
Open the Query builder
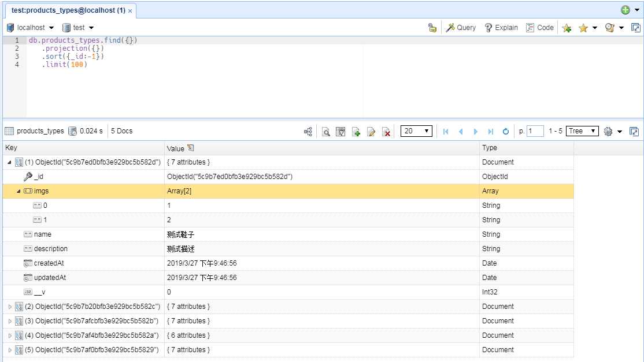click(x=461, y=28)
